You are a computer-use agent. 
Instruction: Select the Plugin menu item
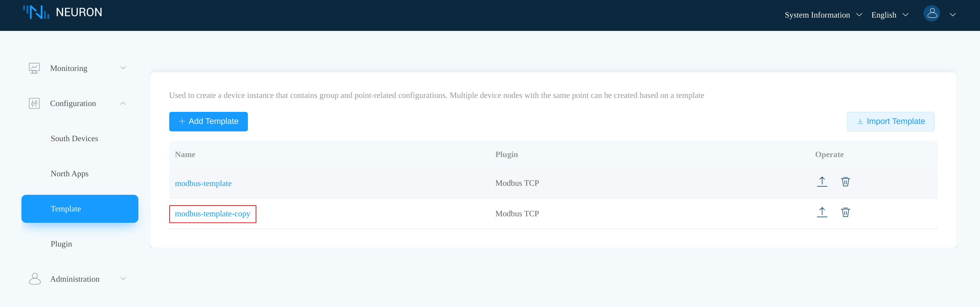coord(61,244)
